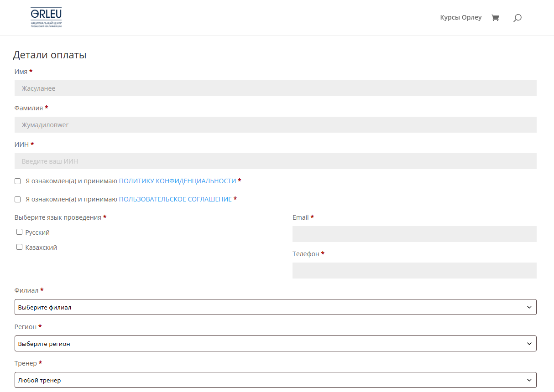Click the Детали оплаты heading
The image size is (554, 392).
[x=50, y=55]
